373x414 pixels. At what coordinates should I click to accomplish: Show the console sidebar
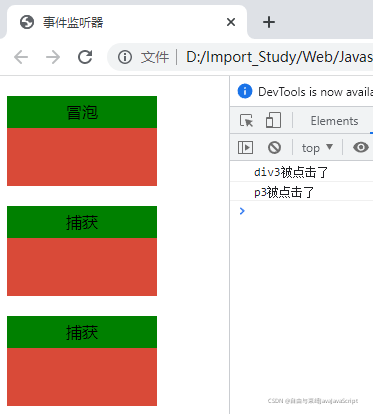[245, 147]
